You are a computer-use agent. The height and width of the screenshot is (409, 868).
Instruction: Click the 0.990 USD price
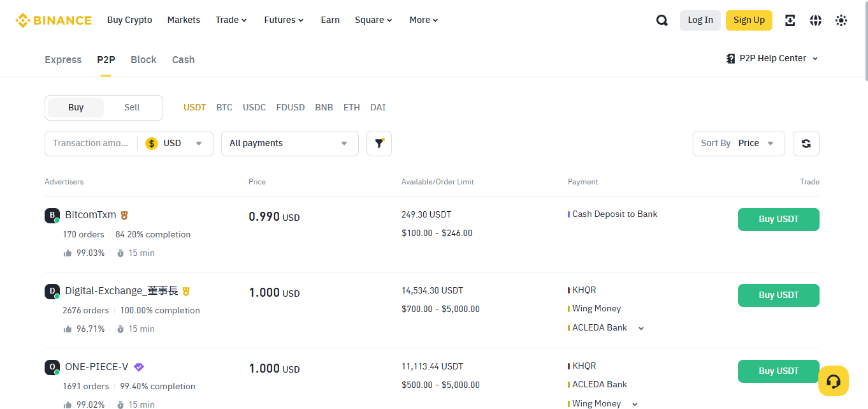(274, 217)
